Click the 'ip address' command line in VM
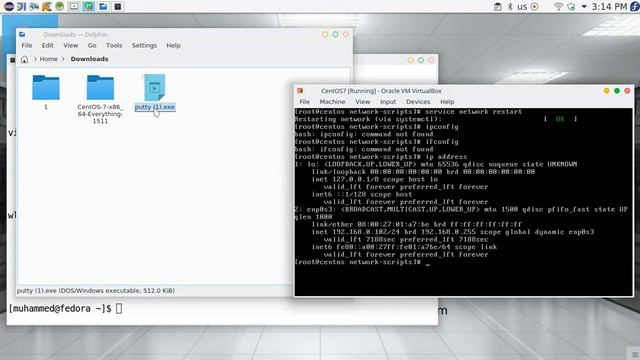The height and width of the screenshot is (360, 640). [x=381, y=157]
